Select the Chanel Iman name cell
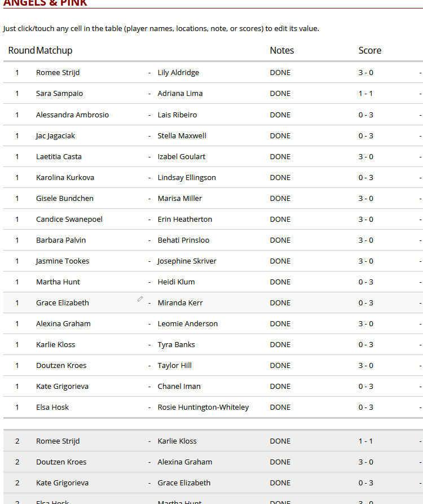423x504 pixels. (x=179, y=386)
